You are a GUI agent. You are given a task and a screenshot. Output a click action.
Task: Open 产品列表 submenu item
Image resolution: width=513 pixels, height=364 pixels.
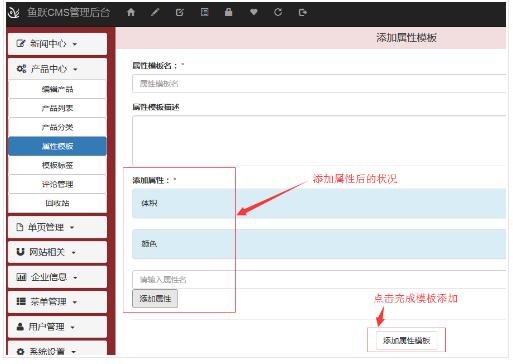coord(57,108)
